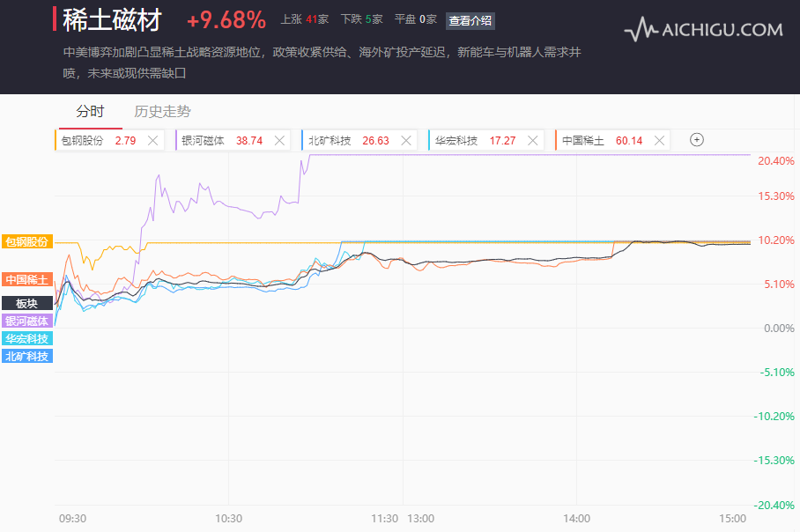
Task: Remove 中国稀土 from the comparison chart
Action: pyautogui.click(x=659, y=140)
